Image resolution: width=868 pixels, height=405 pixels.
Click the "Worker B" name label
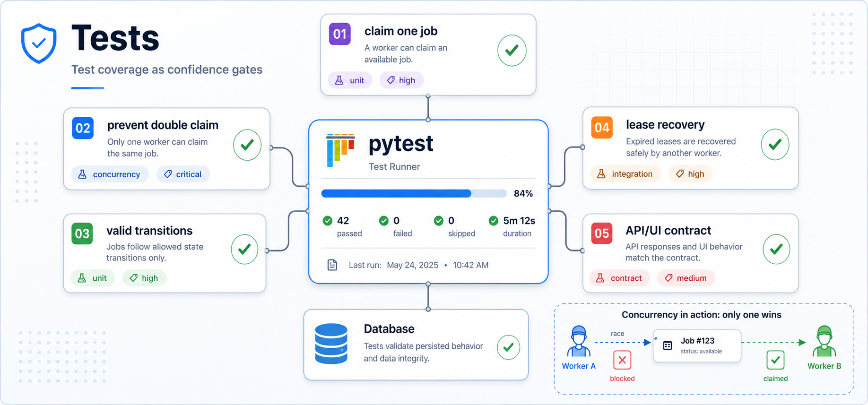(824, 366)
